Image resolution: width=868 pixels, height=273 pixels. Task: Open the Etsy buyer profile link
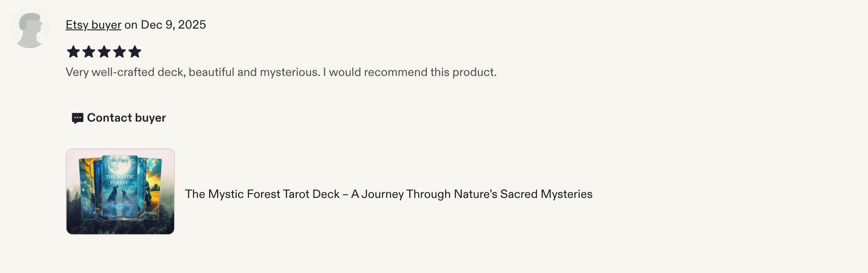(93, 25)
